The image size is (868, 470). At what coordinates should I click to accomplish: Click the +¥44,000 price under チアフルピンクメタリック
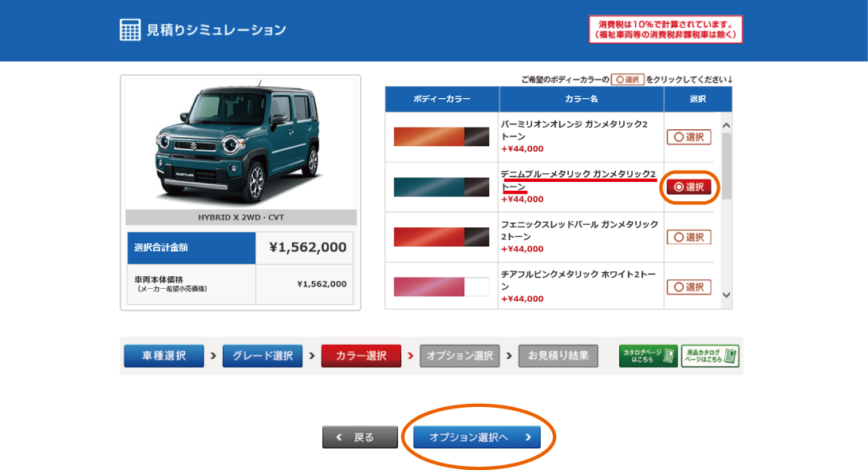click(522, 299)
